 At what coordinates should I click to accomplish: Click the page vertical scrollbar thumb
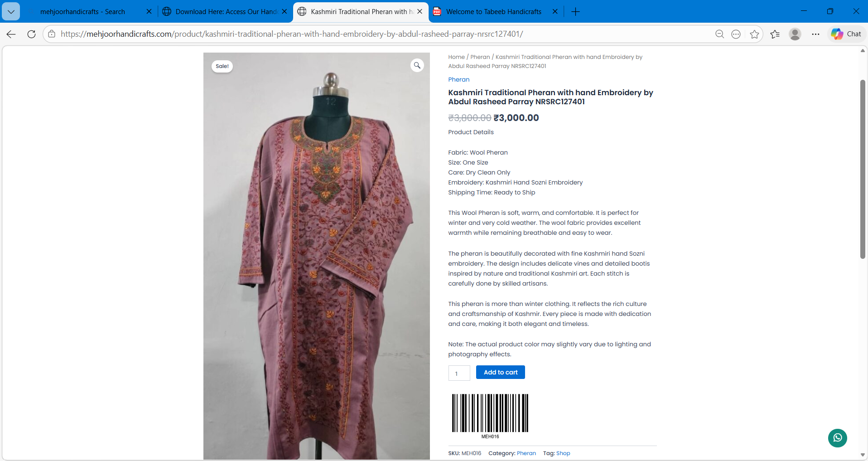coord(863,169)
